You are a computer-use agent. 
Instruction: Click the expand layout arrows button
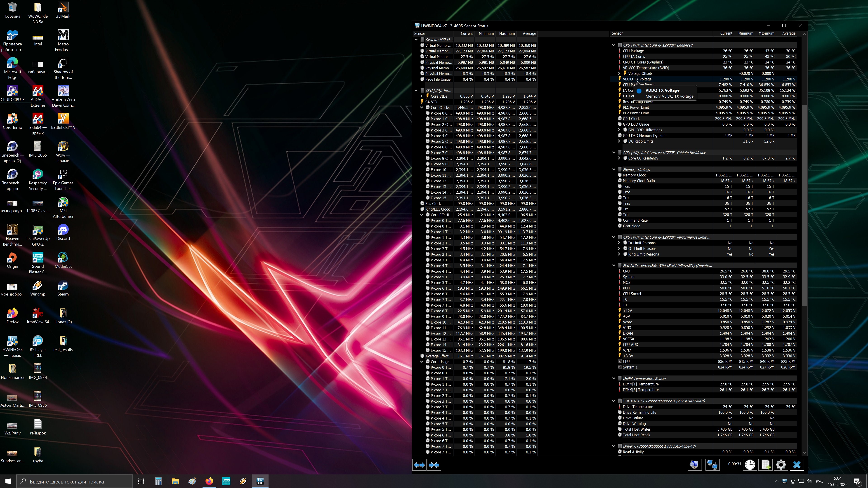point(419,465)
